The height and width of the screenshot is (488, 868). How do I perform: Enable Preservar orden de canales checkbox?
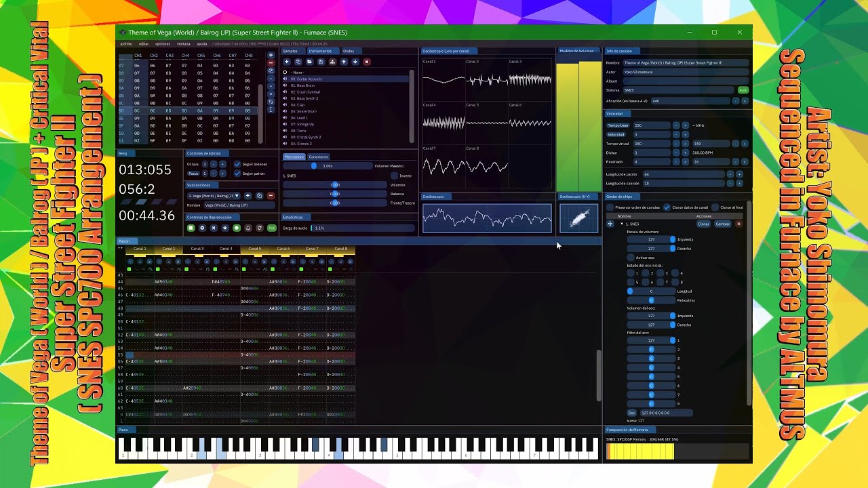coord(610,207)
